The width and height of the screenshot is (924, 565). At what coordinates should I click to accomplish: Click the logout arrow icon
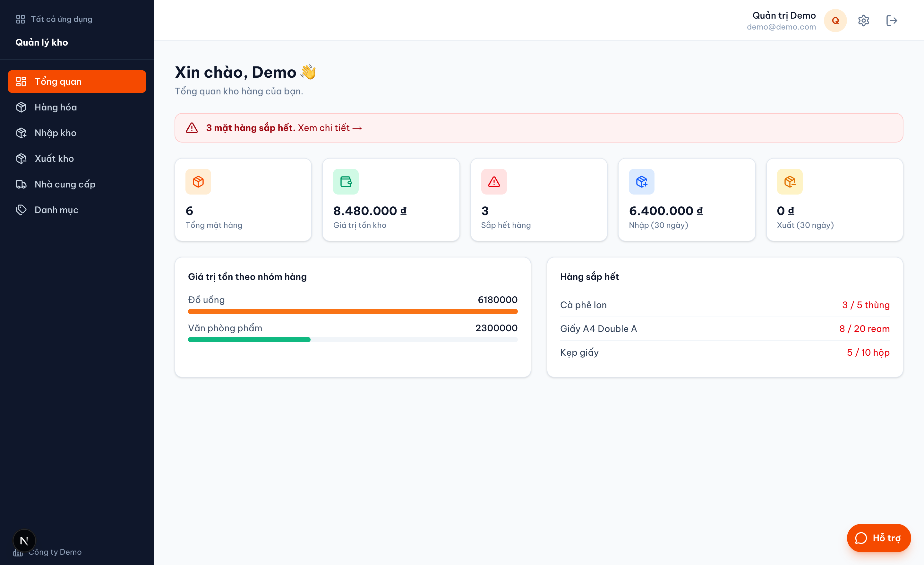pos(891,21)
